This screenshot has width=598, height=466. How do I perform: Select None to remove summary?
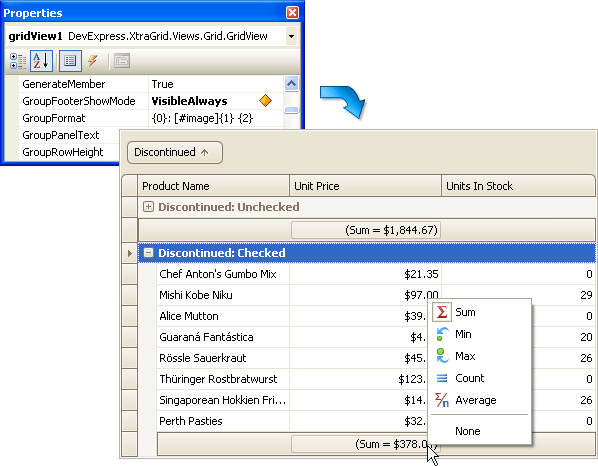[468, 431]
